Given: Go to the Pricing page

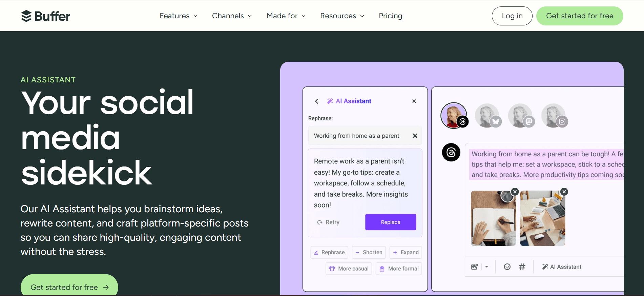Looking at the screenshot, I should [391, 16].
